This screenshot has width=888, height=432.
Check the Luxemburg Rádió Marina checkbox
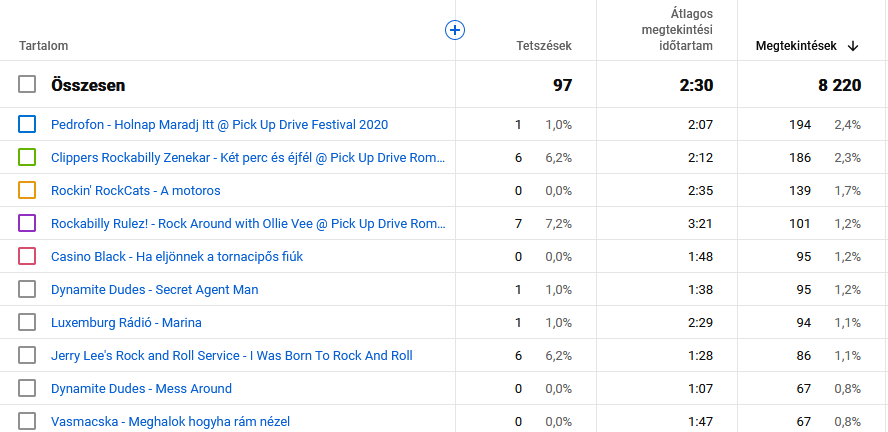click(27, 322)
